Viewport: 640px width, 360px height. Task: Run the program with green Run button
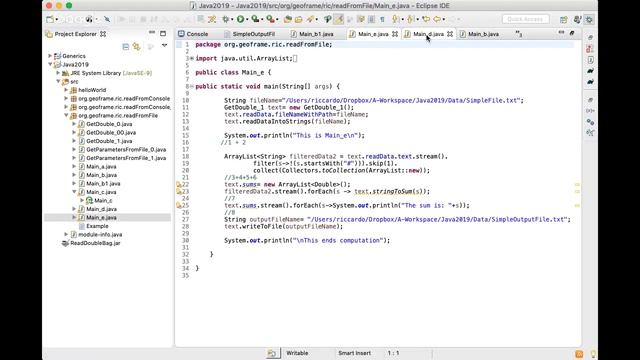pyautogui.click(x=240, y=19)
